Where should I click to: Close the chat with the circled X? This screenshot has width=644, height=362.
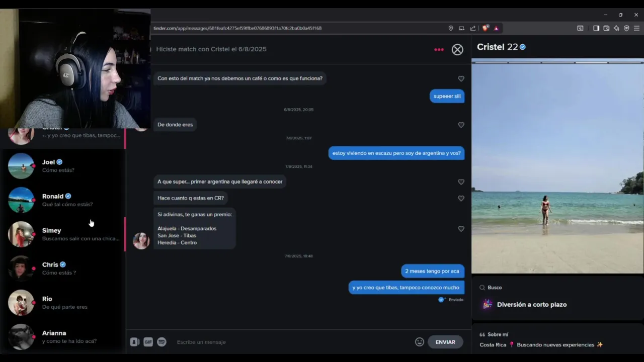click(457, 49)
